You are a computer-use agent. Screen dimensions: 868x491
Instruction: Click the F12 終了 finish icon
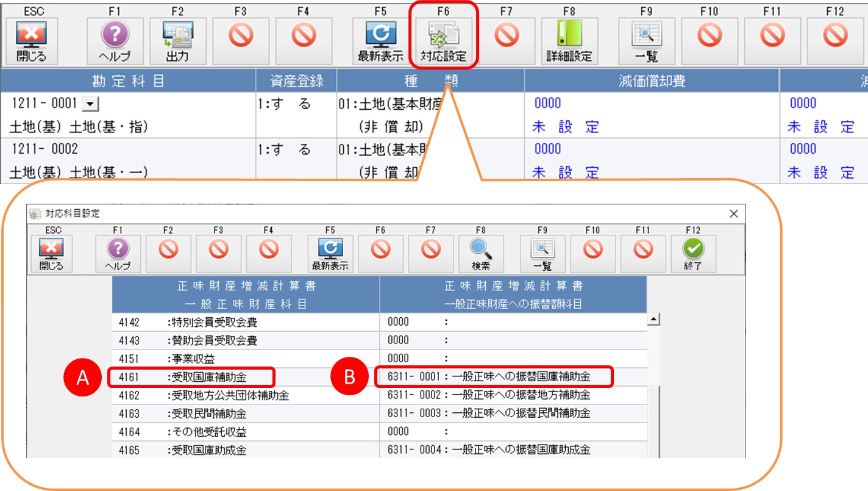[x=692, y=254]
